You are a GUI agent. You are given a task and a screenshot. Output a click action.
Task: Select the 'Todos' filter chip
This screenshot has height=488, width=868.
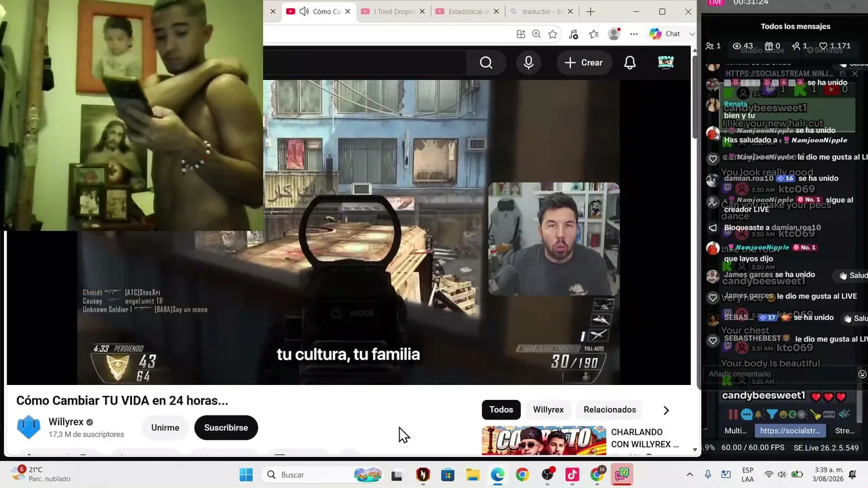501,409
